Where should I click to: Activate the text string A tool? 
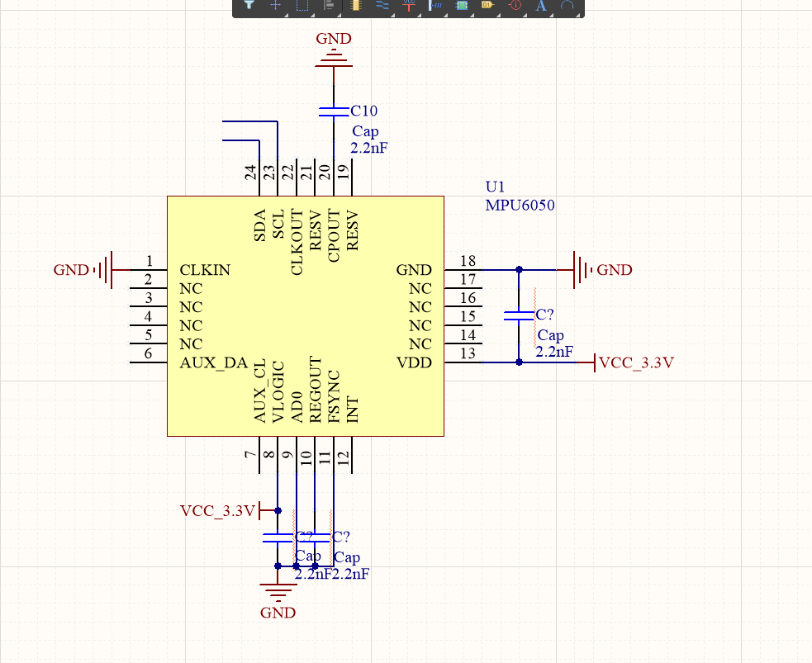pyautogui.click(x=541, y=5)
